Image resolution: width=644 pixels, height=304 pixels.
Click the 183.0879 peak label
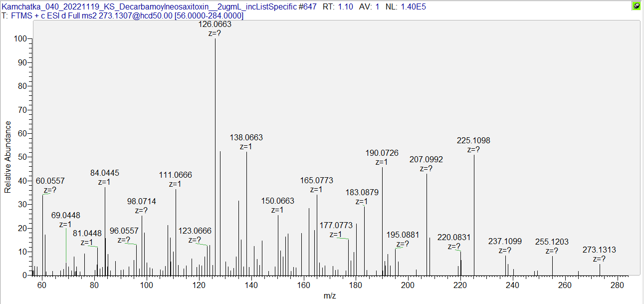(x=362, y=193)
